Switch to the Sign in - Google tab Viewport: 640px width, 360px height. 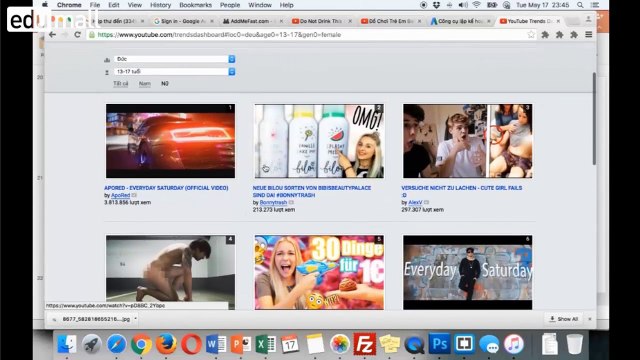[x=183, y=21]
